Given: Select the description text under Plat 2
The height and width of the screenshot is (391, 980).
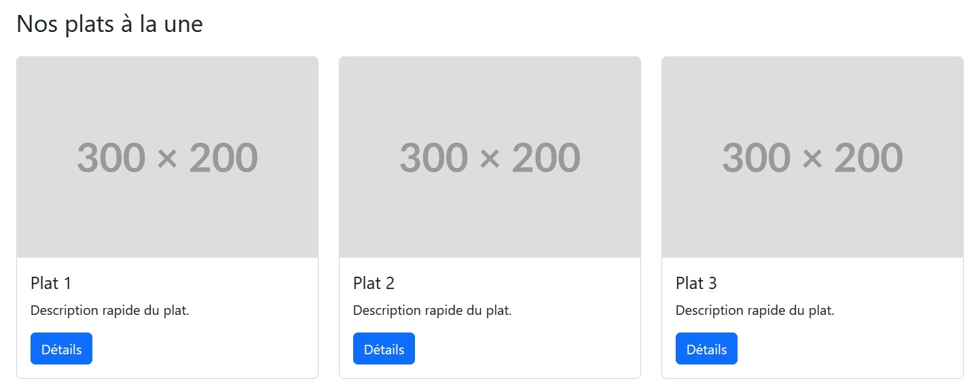Looking at the screenshot, I should 432,311.
